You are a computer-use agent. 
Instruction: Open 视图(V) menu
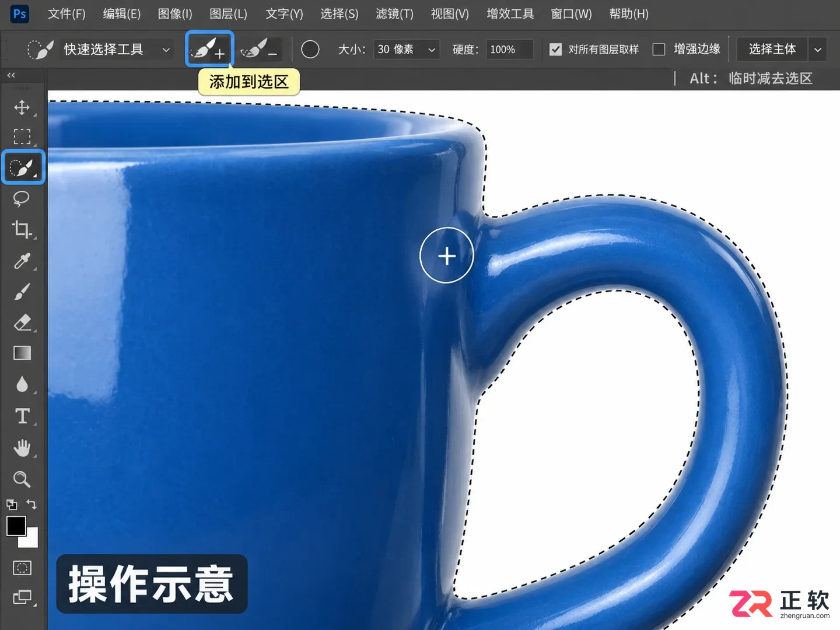450,13
